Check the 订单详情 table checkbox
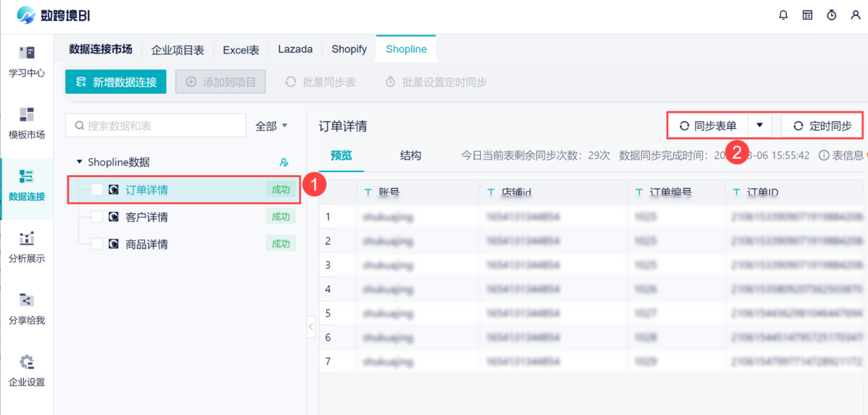 (97, 190)
